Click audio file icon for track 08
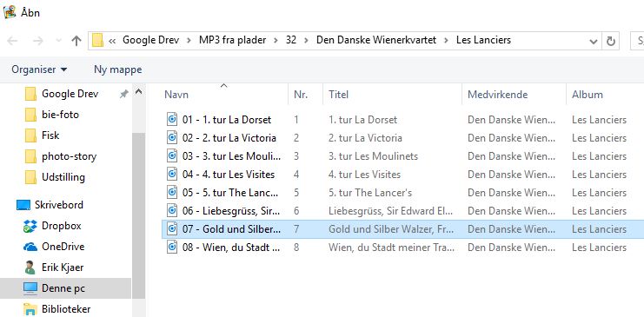644x317 pixels. [x=172, y=247]
